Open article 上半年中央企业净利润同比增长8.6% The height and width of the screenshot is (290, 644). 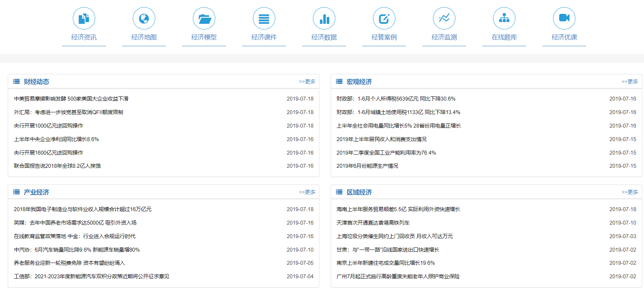pos(56,139)
